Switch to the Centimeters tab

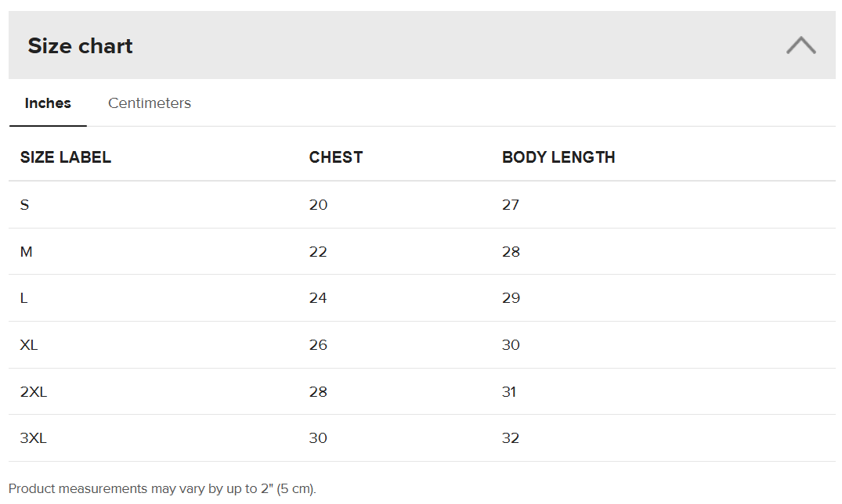coord(150,103)
